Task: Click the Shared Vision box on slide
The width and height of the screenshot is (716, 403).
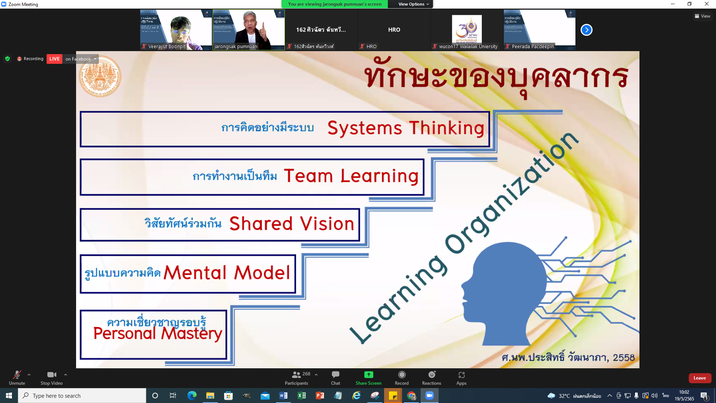Action: click(220, 225)
